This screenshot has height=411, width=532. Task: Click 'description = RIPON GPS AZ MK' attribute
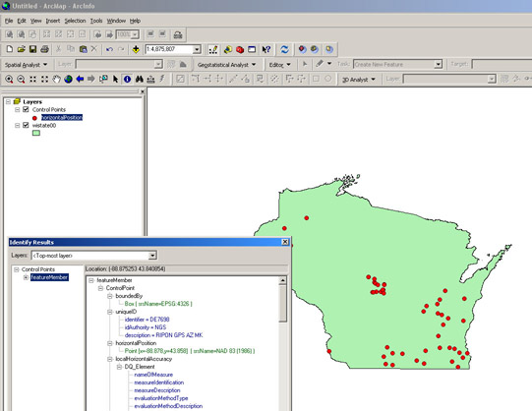pos(163,335)
